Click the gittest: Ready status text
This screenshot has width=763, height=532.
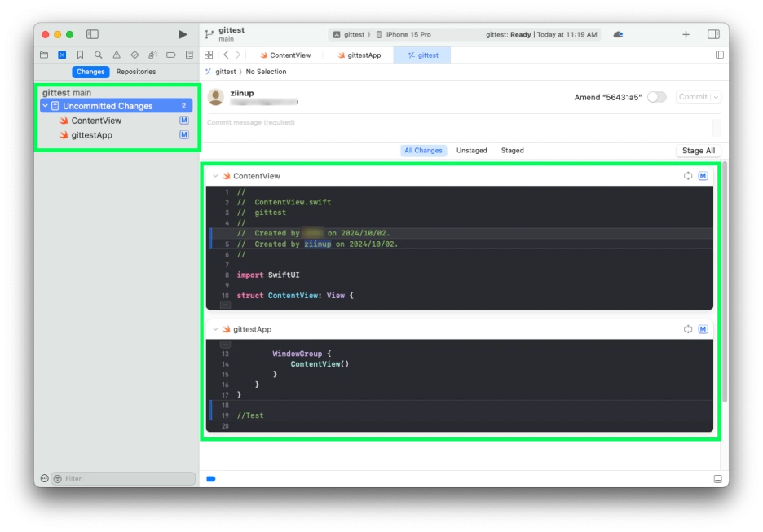tap(508, 34)
